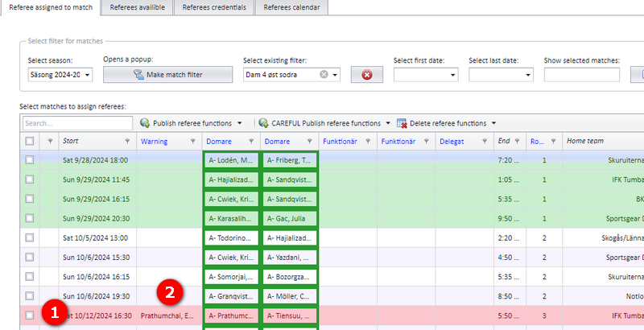Expand the Publish referee functions dropdown arrow
This screenshot has width=644, height=330.
[240, 123]
